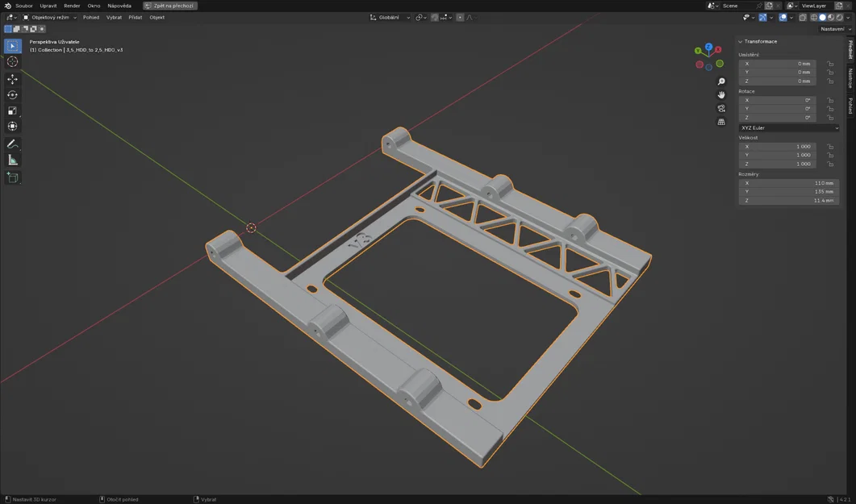Activate the Move tool

pyautogui.click(x=13, y=79)
